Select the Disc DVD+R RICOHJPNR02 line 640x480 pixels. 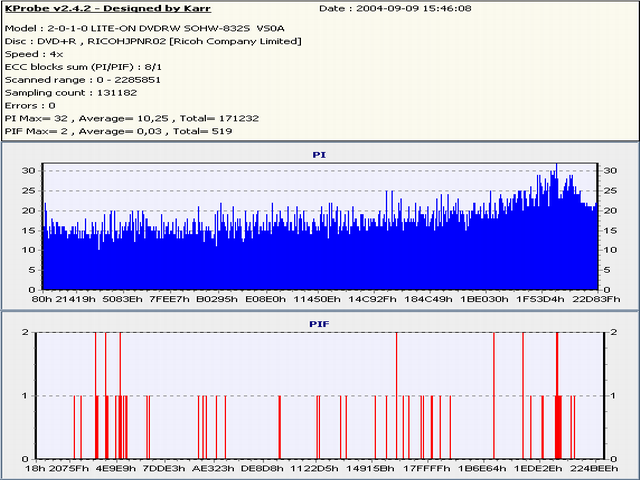153,42
